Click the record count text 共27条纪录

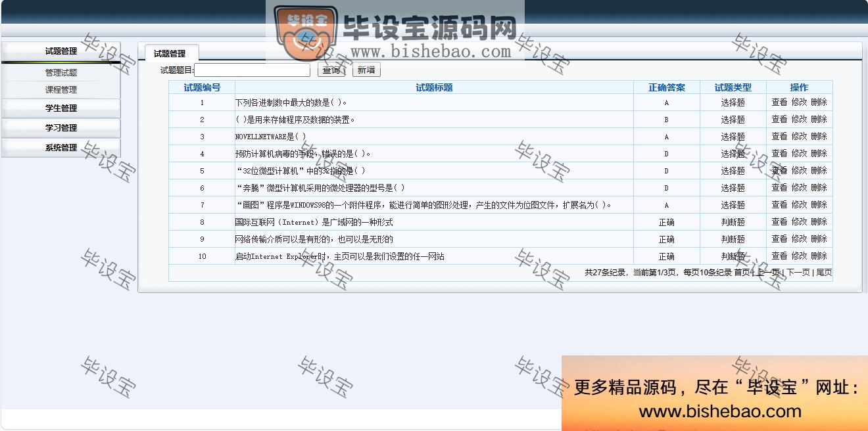point(605,273)
